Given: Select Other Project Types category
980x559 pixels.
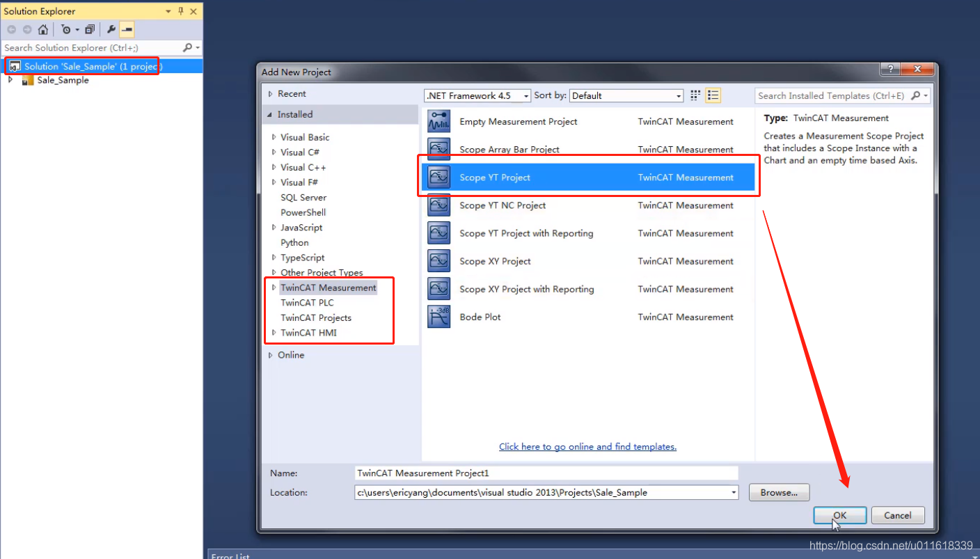Looking at the screenshot, I should click(x=322, y=273).
